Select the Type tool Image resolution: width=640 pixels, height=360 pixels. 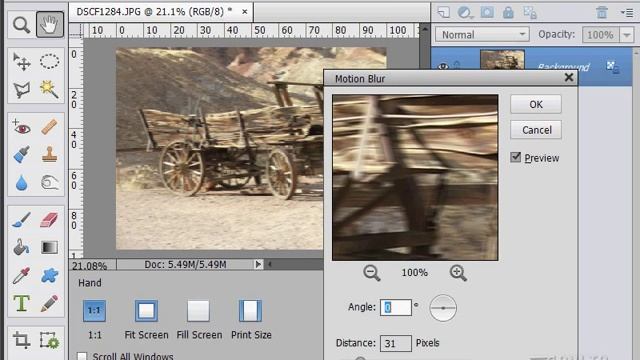(21, 303)
